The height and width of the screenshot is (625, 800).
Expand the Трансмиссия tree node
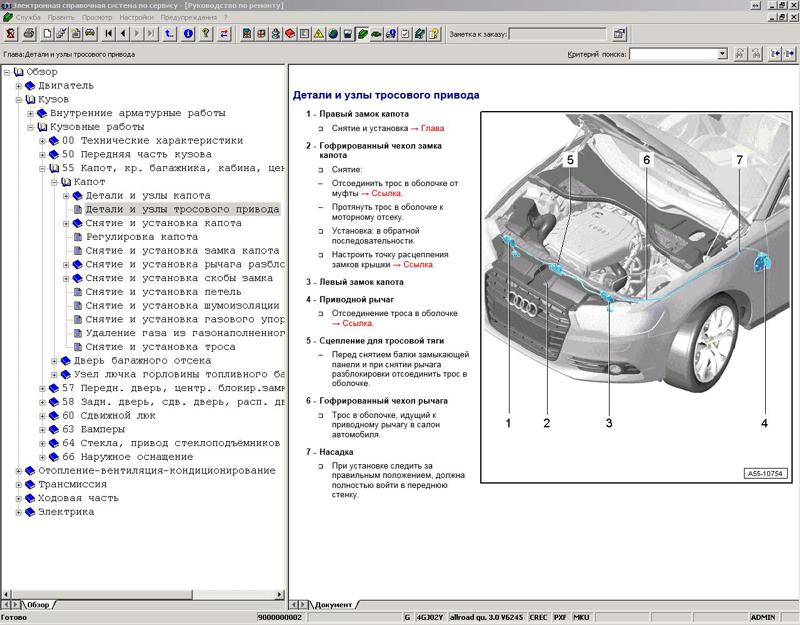pos(18,485)
